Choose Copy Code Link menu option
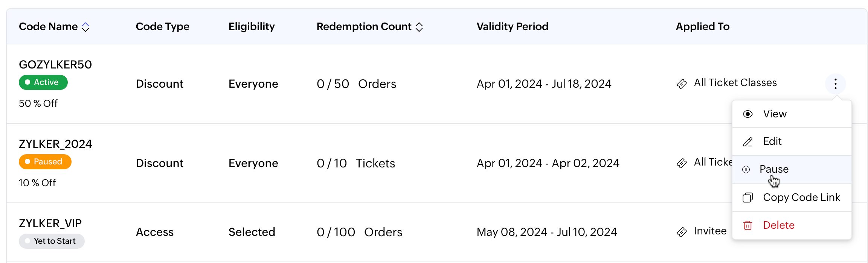Screen dimensions: 868x263 [x=801, y=198]
